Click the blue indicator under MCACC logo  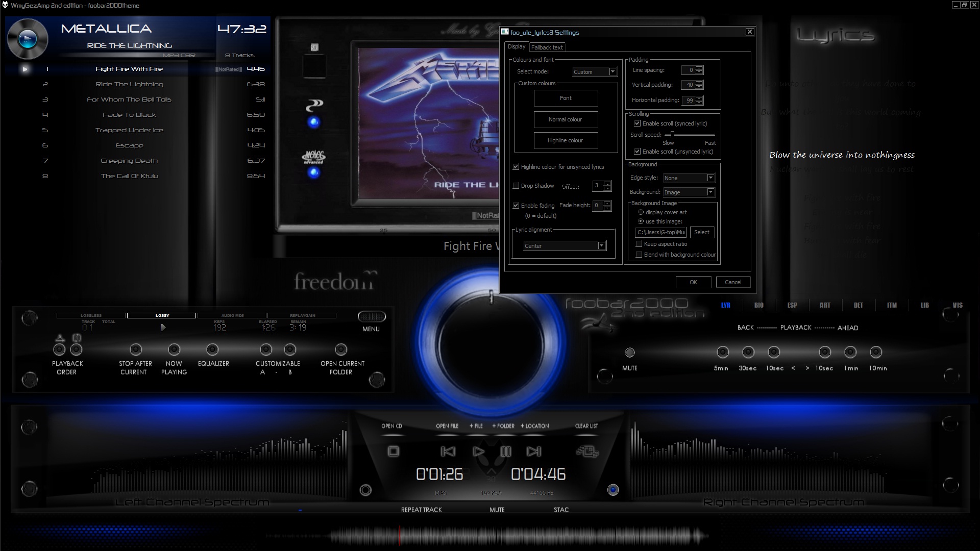[x=314, y=172]
